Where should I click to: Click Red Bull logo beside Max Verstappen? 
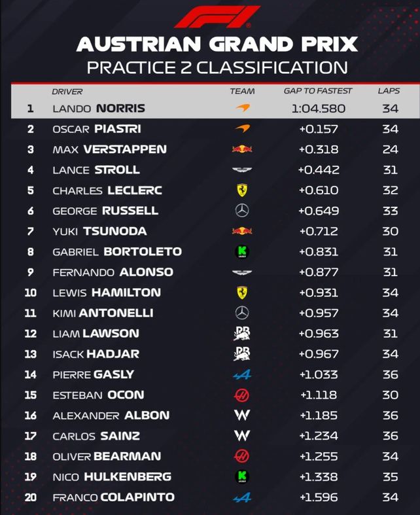click(x=242, y=149)
